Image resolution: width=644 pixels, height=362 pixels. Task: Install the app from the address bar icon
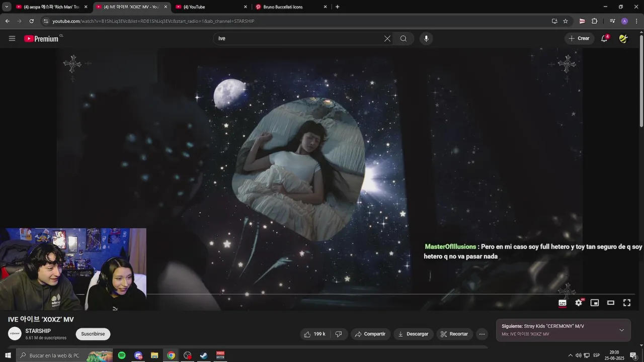554,21
